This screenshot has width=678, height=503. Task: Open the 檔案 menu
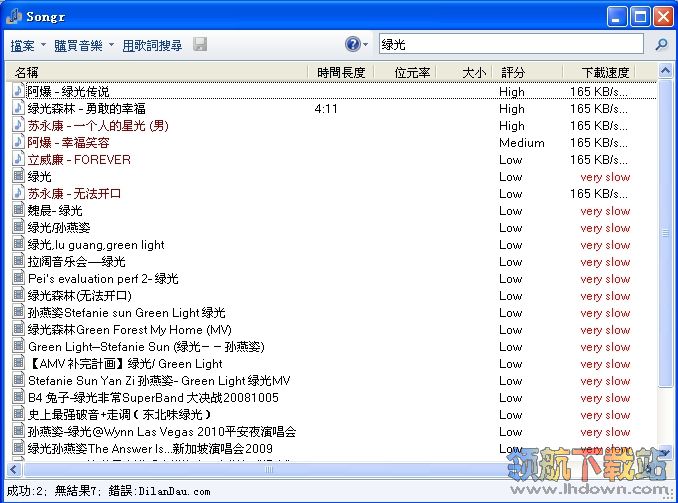(22, 45)
